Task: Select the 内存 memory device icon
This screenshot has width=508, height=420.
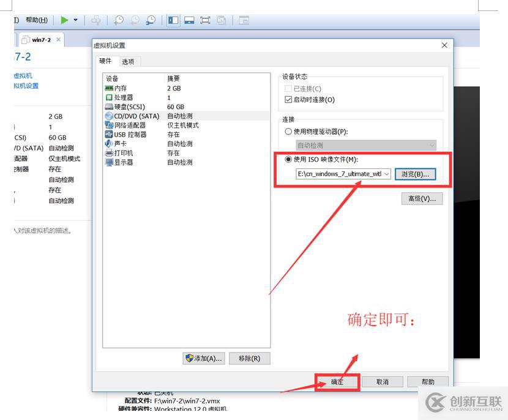Action: point(109,88)
